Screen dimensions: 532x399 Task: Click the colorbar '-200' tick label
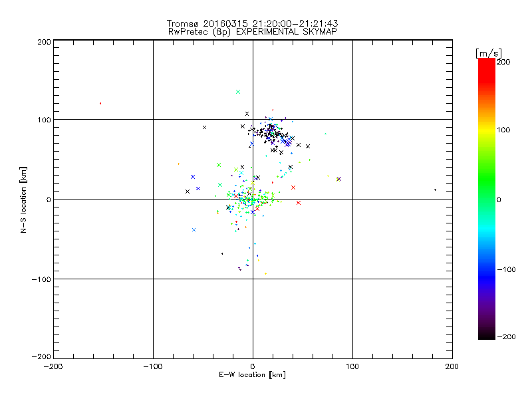(506, 336)
